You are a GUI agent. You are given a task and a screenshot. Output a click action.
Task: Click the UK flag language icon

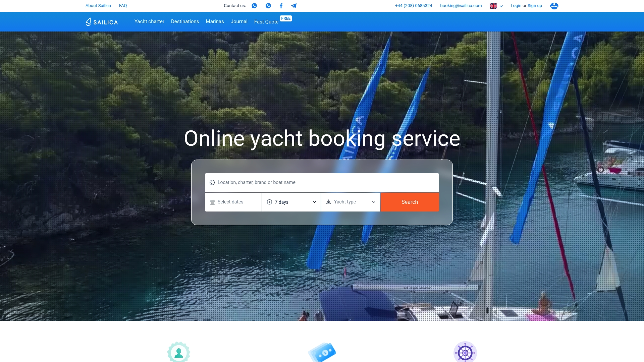[x=493, y=6]
